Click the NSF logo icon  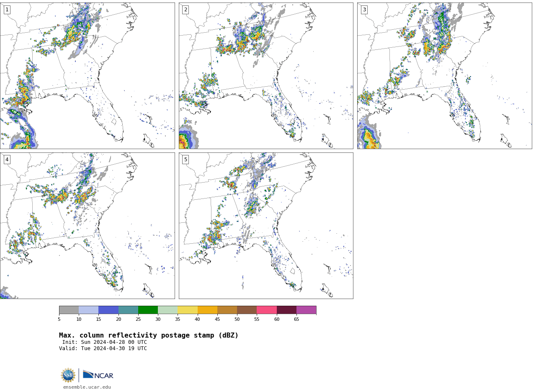68,375
